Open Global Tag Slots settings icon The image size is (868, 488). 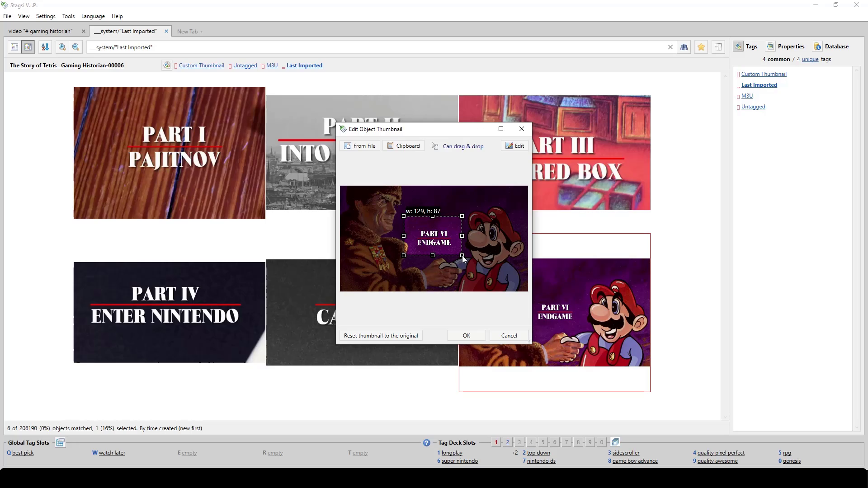coord(60,443)
